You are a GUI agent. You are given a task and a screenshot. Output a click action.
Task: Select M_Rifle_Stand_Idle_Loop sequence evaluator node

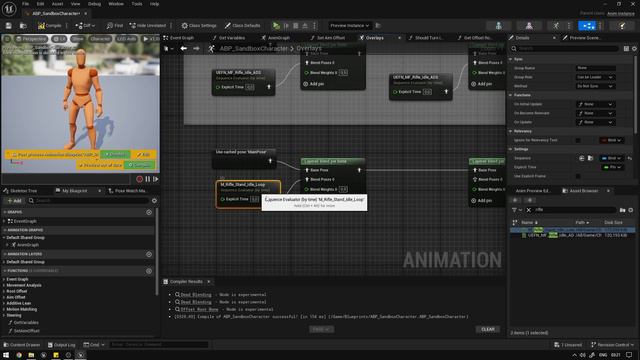[248, 194]
